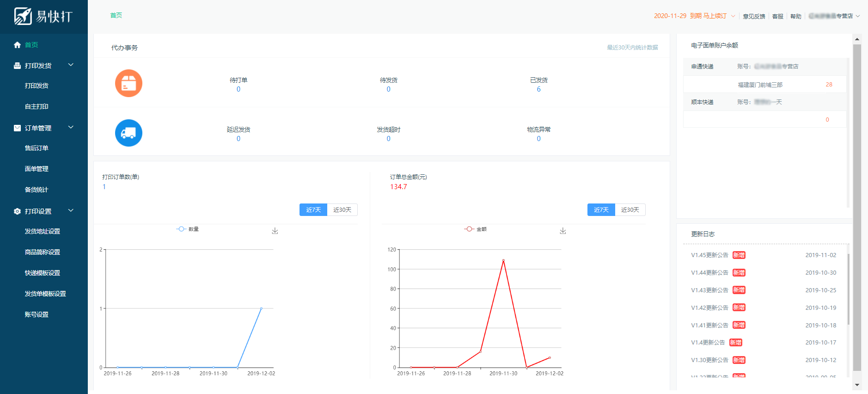Click the 待打单 count
This screenshot has height=394, width=868.
click(238, 89)
